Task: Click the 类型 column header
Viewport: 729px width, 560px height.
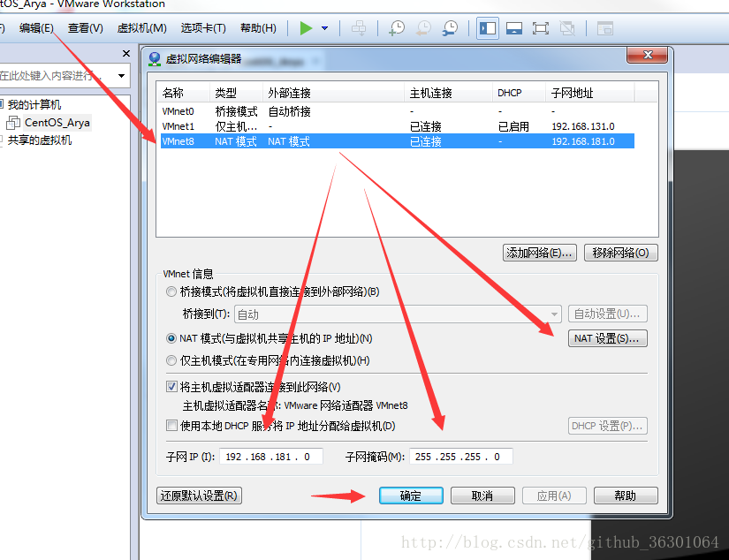Action: point(237,93)
